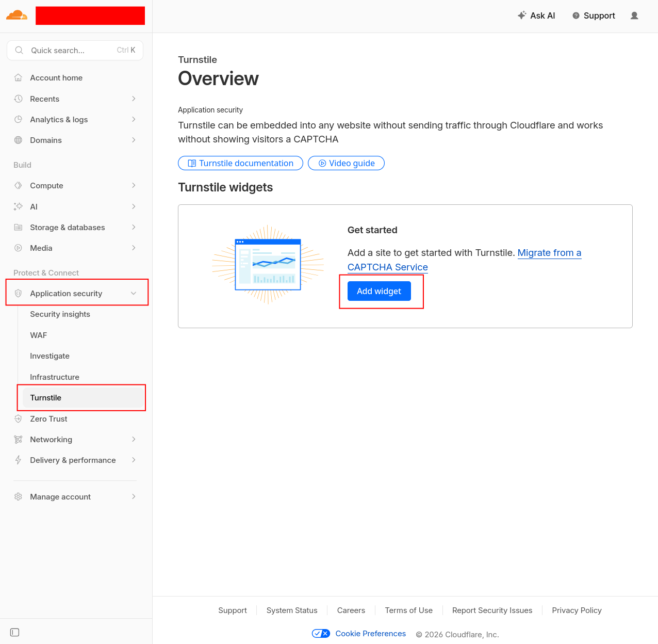Image resolution: width=658 pixels, height=644 pixels.
Task: Open the WAF submenu item
Action: pos(39,335)
